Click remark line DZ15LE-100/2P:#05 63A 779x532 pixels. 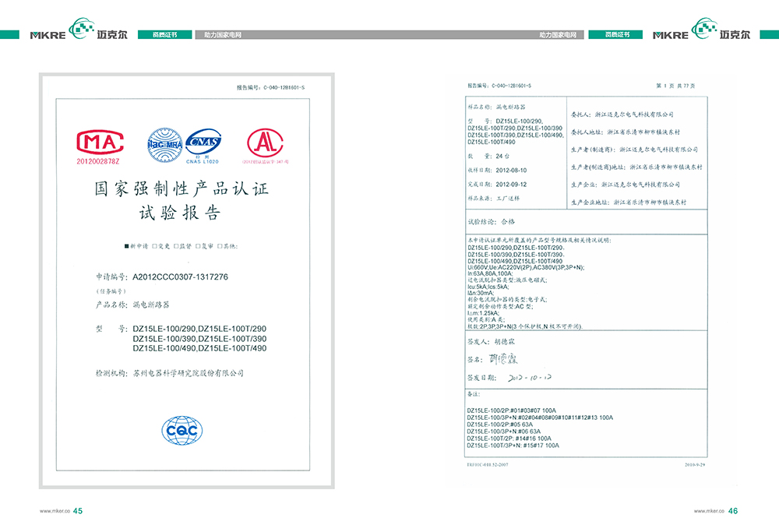[x=500, y=425]
